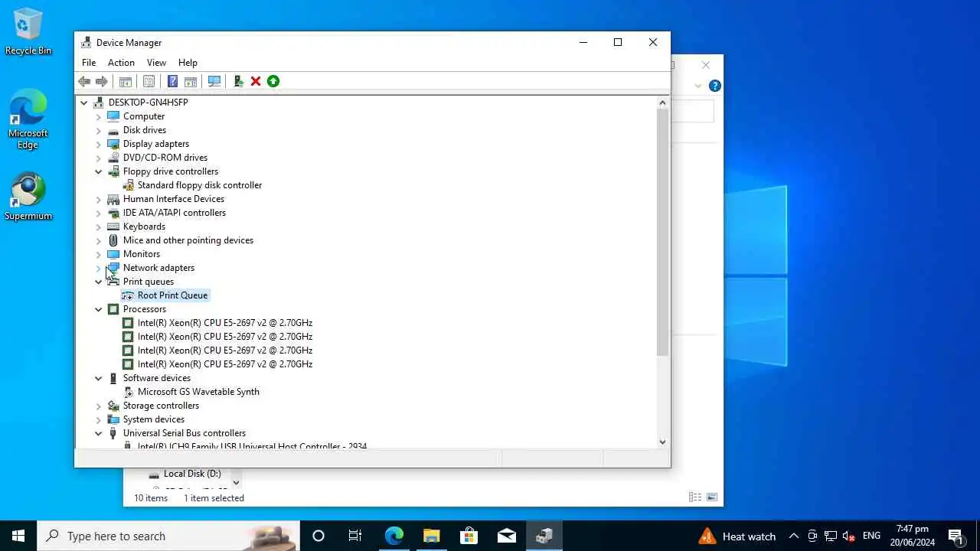Expand the IDE ATA/ATAPI controllers category
Viewport: 980px width, 551px height.
[x=98, y=213]
